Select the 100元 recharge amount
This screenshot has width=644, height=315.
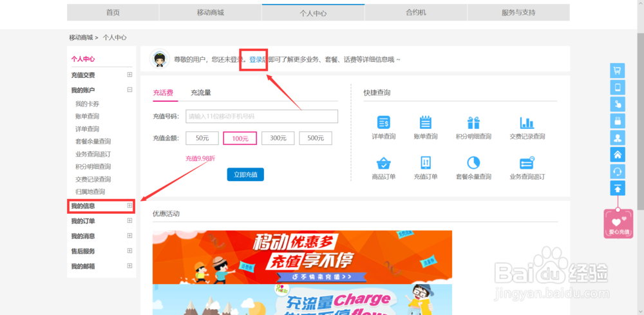(240, 138)
